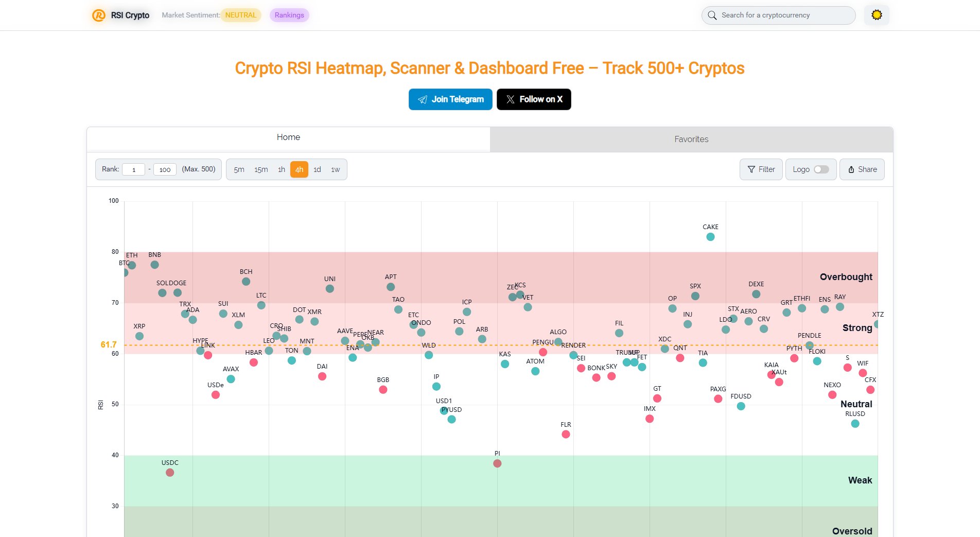Click the Telegram paper plane icon
Image resolution: width=980 pixels, height=537 pixels.
(423, 99)
